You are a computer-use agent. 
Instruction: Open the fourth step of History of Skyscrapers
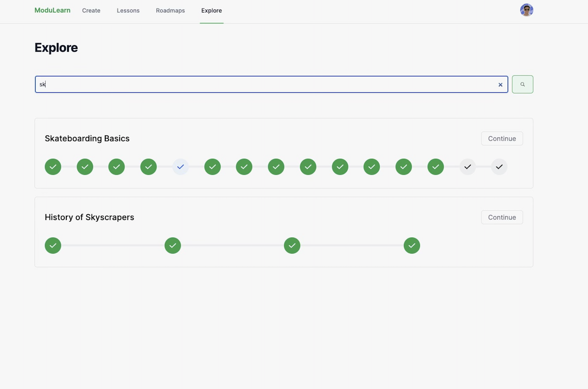click(x=412, y=245)
